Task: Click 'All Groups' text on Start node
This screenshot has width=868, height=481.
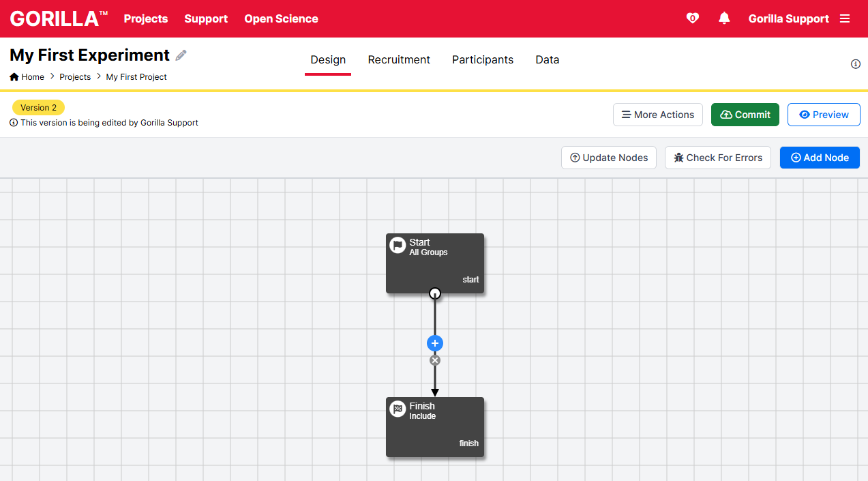Action: (x=428, y=252)
